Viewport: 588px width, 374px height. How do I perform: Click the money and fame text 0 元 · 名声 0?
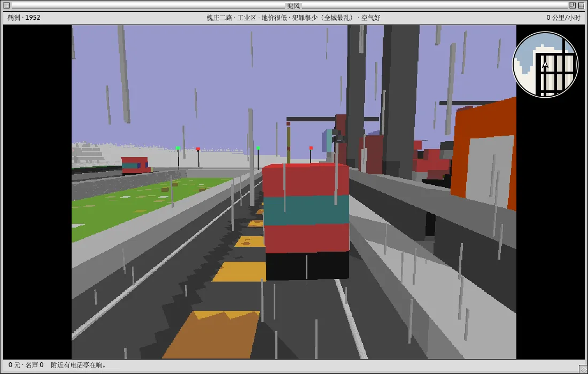26,365
